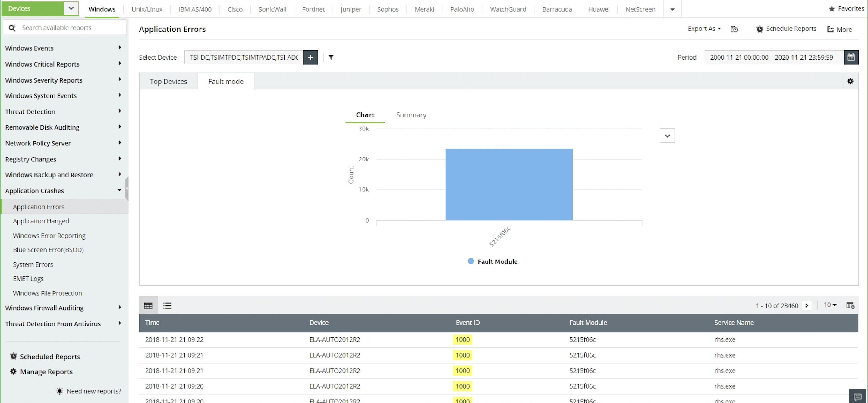Click the Search available reports field
The image size is (868, 403).
(71, 28)
